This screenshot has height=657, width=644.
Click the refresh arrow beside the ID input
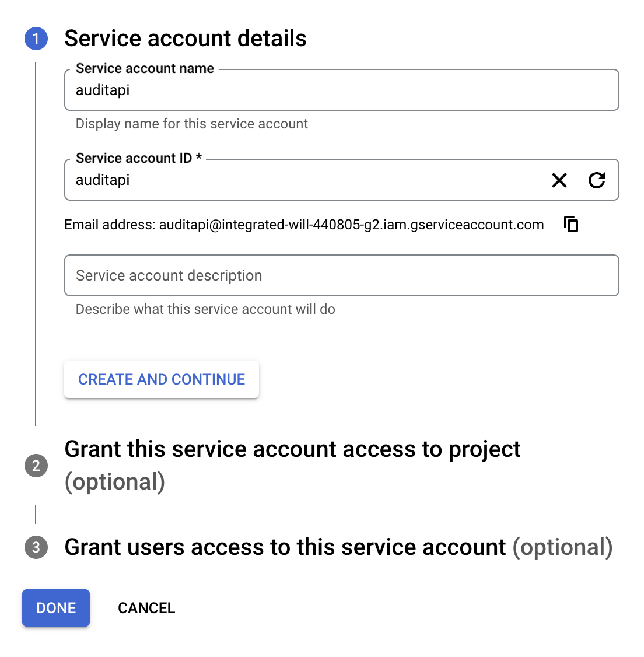pyautogui.click(x=597, y=180)
